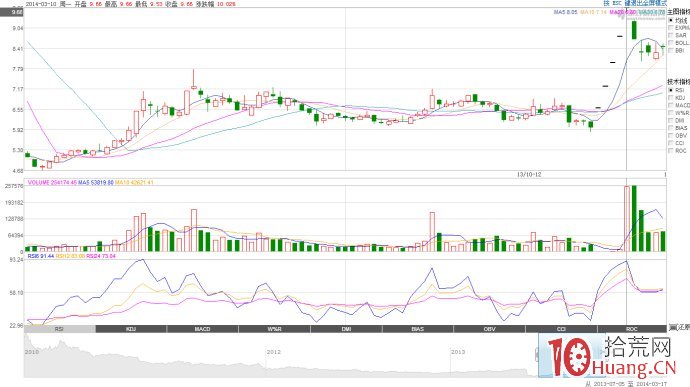
Task: Click the 还原 restore button
Action: pyautogui.click(x=679, y=328)
